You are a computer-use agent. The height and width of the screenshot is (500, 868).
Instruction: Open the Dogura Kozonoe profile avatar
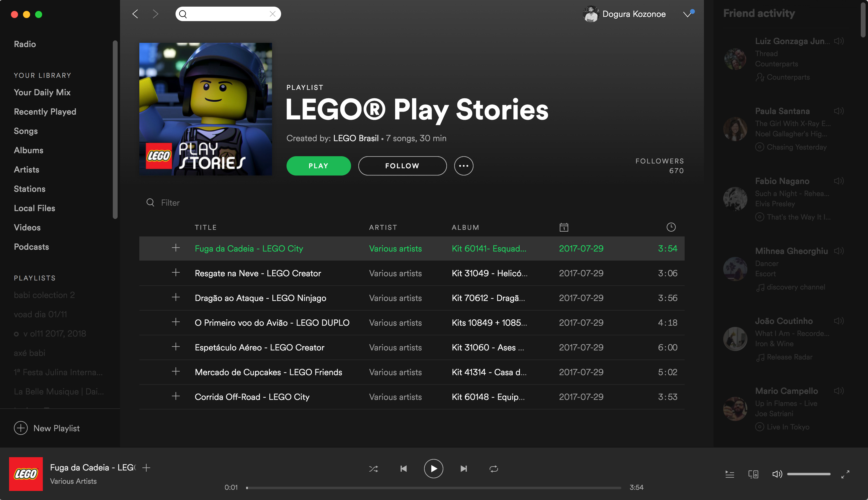(591, 14)
